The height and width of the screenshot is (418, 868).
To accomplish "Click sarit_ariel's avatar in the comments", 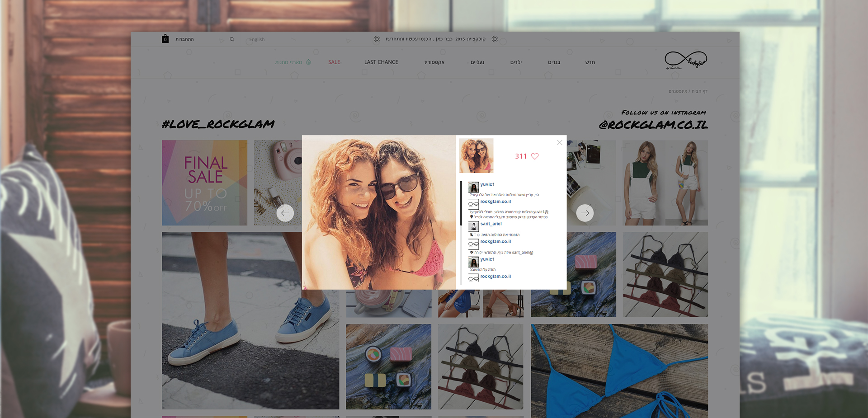I will 473,226.
